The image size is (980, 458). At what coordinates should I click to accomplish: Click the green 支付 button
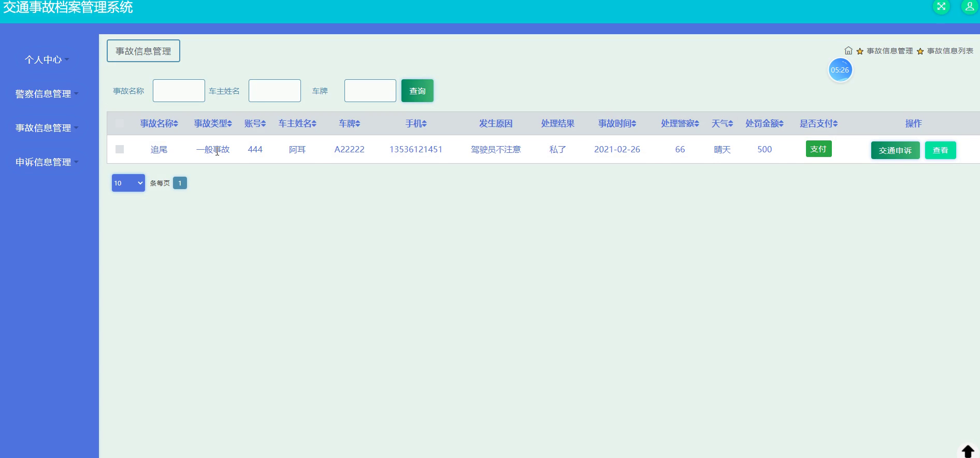click(818, 149)
